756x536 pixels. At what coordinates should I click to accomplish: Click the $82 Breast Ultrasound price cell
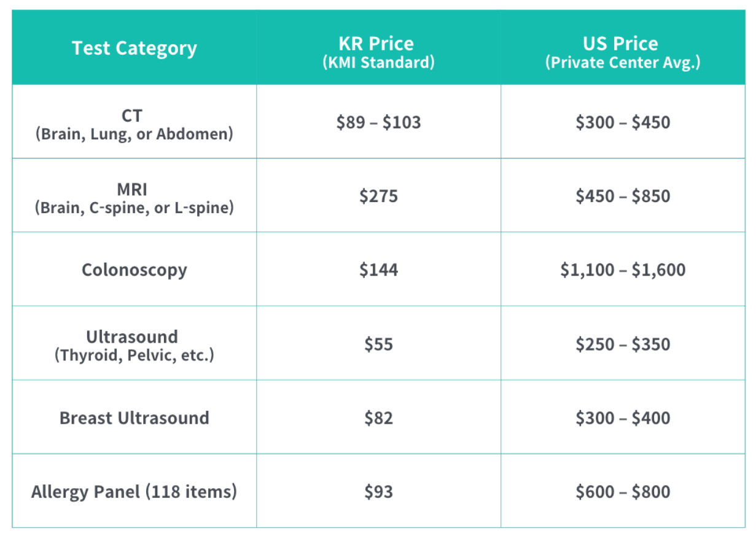point(378,418)
